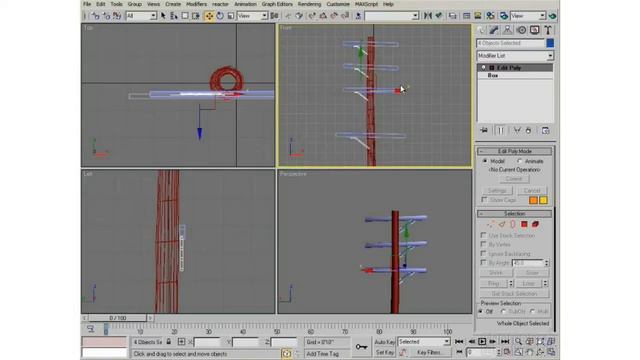
Task: Open the Graph Editors menu
Action: 277,4
